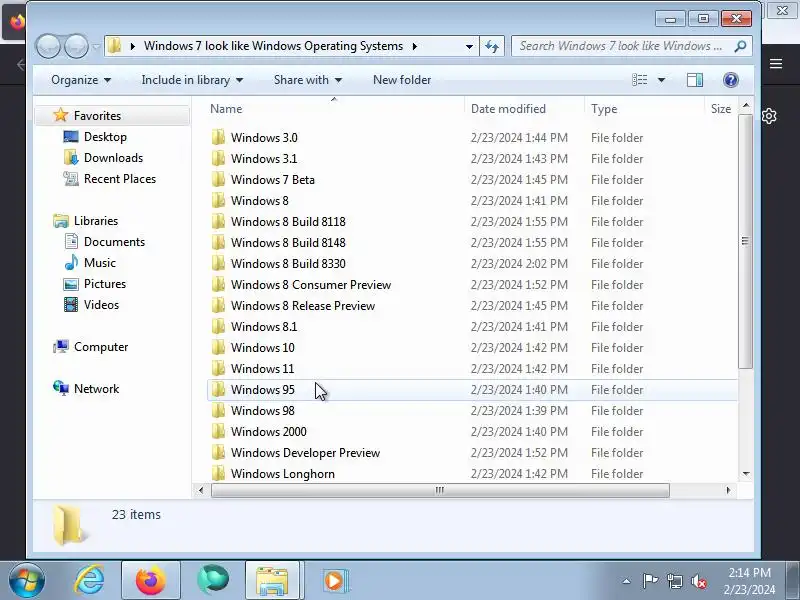Select the Windows 7 Beta folder icon
The height and width of the screenshot is (600, 800).
tap(218, 179)
